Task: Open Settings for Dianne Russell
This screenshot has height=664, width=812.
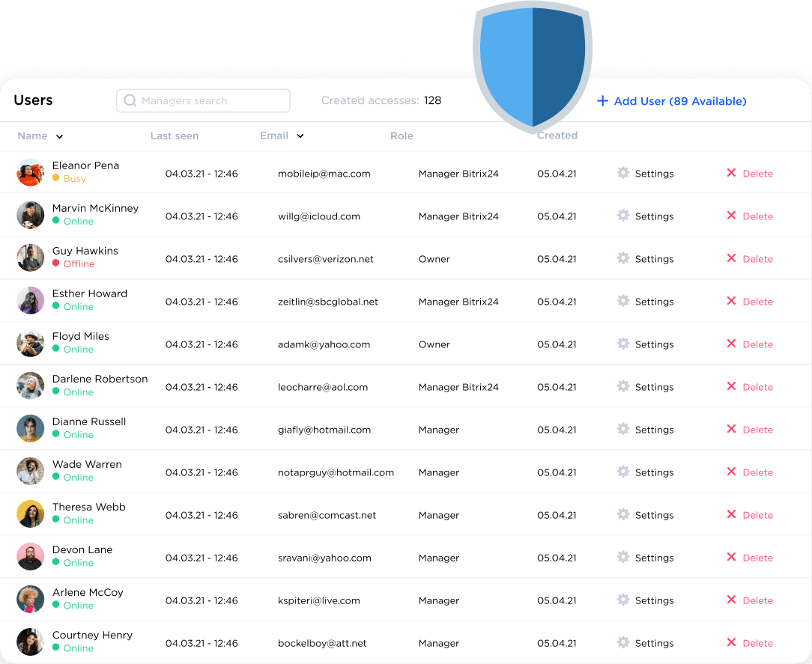Action: pos(645,429)
